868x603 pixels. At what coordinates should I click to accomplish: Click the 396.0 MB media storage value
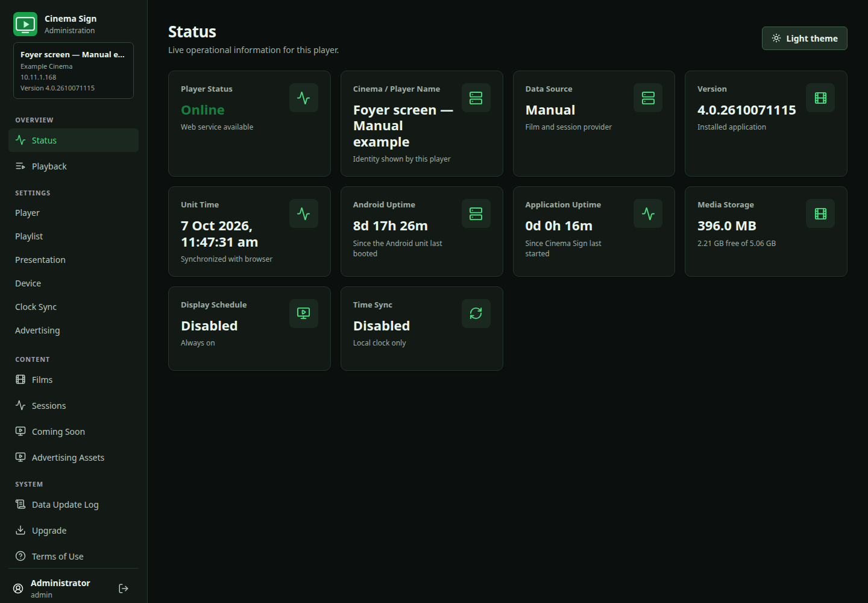[727, 226]
